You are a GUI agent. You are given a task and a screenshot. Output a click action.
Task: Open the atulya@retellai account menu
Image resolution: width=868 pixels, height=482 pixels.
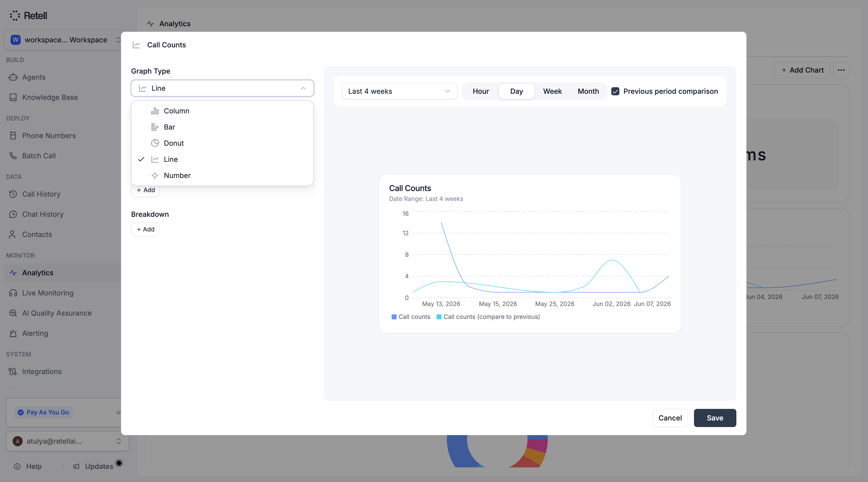(67, 441)
